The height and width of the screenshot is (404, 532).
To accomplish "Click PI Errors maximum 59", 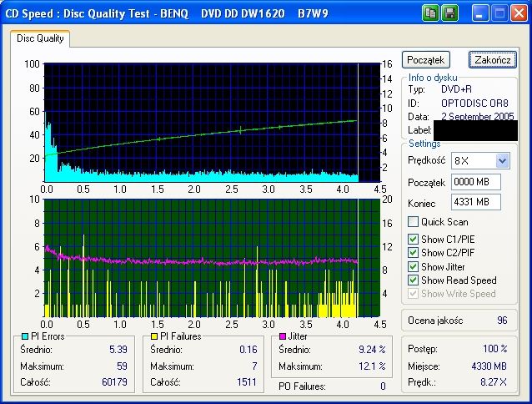I will click(x=122, y=366).
